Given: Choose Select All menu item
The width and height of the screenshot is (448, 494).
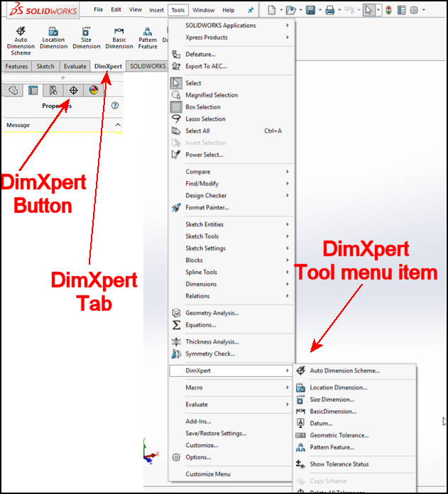Looking at the screenshot, I should [x=231, y=131].
